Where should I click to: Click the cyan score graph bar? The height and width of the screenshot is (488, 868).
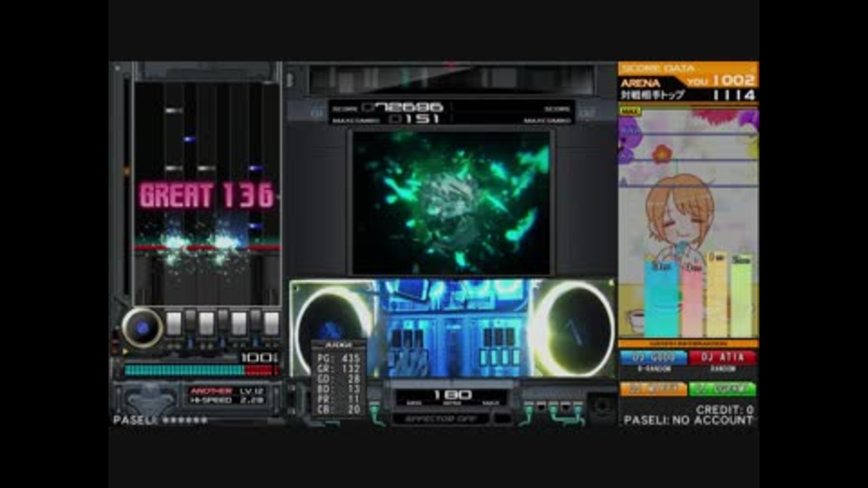661,299
